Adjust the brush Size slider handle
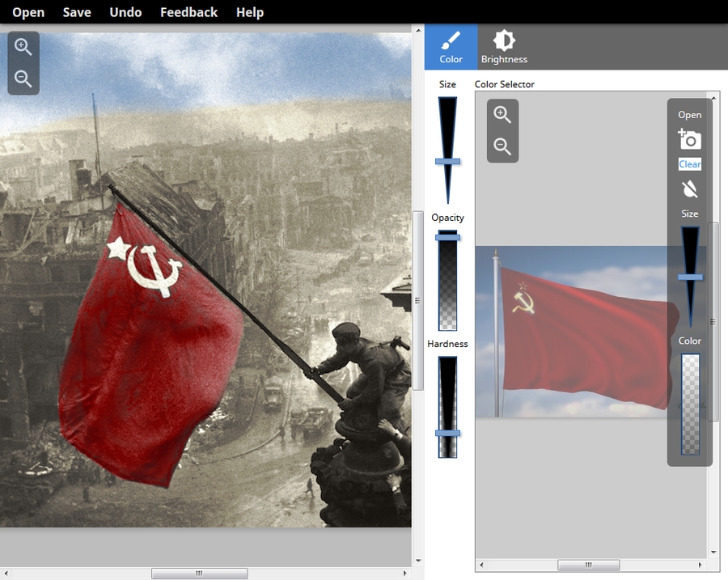 click(447, 162)
